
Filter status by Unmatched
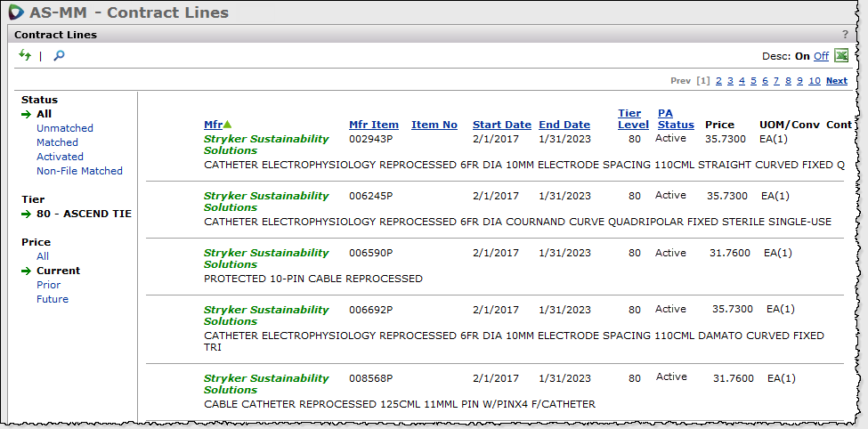[64, 128]
